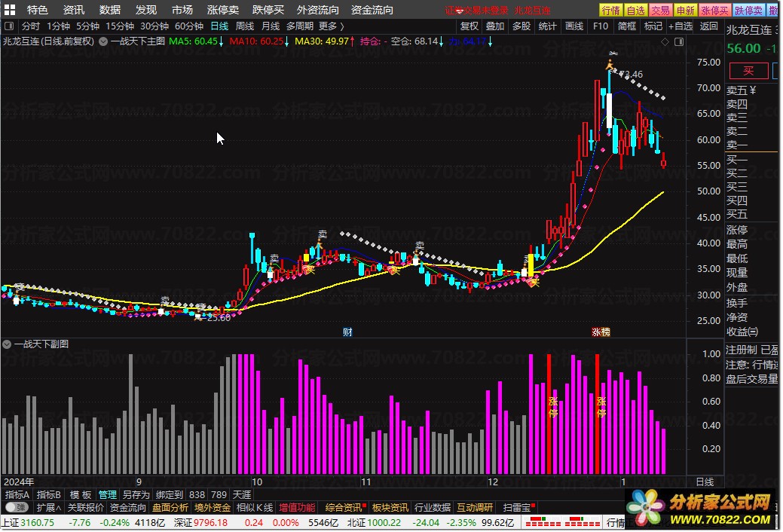Click the yellow 行情 button
The image size is (783, 532).
pyautogui.click(x=610, y=10)
